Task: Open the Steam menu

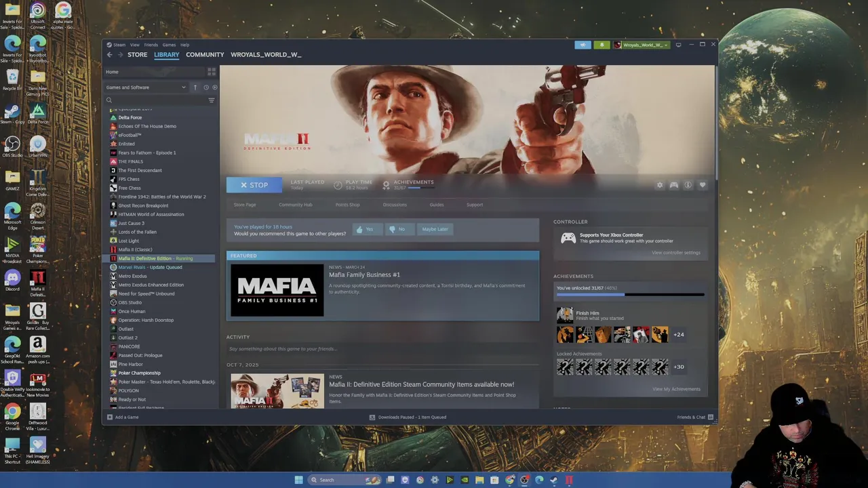Action: click(119, 45)
